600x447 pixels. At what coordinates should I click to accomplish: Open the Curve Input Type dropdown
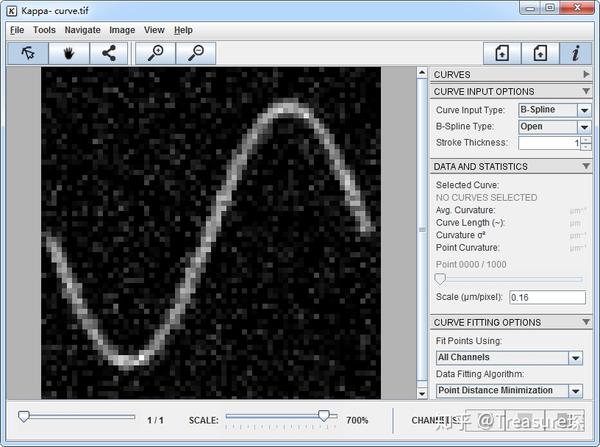(584, 110)
